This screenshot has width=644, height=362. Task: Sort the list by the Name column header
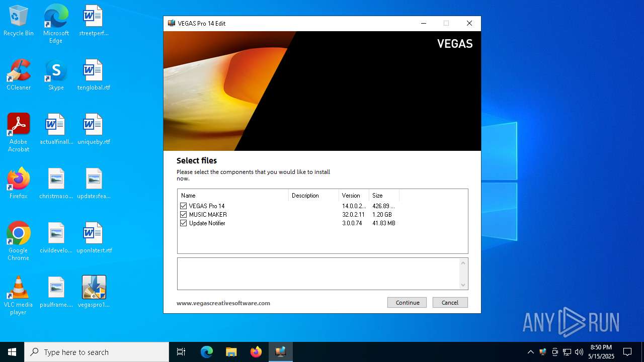click(233, 196)
